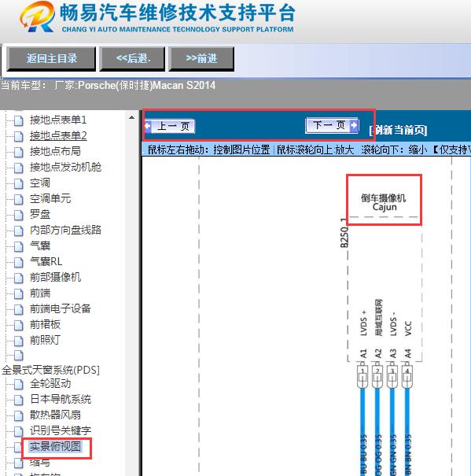Select the 气囊 entry
The width and height of the screenshot is (471, 476).
(40, 245)
